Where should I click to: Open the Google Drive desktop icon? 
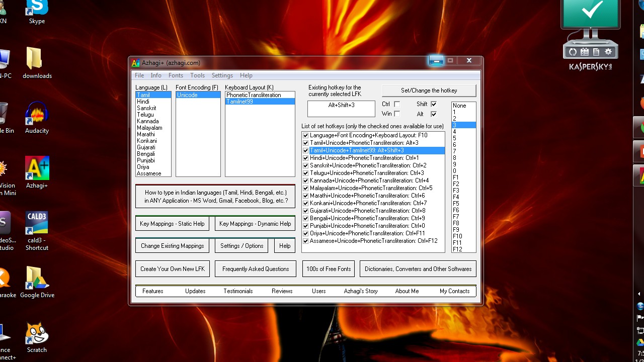(37, 278)
